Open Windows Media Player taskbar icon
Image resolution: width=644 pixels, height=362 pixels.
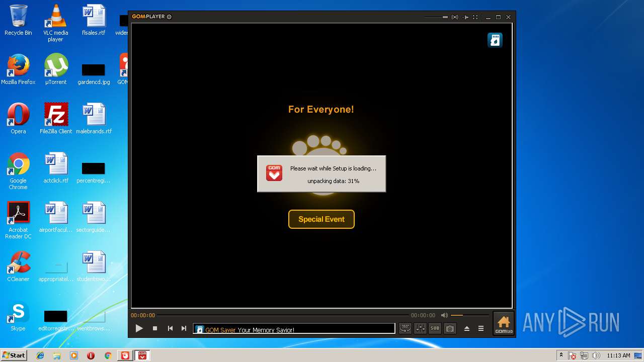(74, 355)
